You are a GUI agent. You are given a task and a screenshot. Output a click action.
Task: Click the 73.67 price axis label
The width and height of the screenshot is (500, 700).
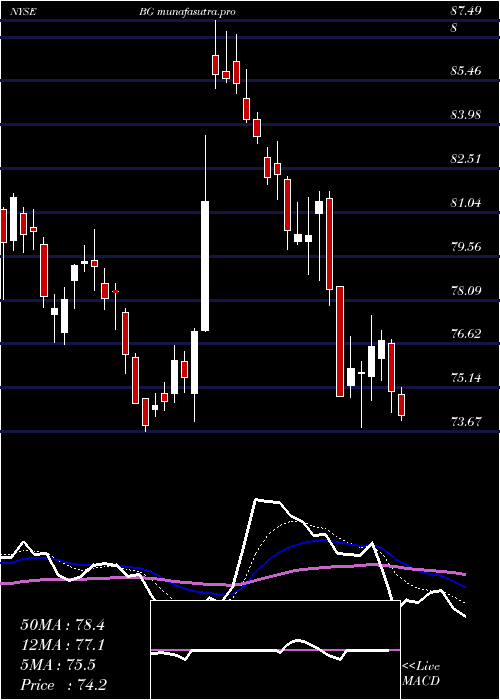click(467, 421)
